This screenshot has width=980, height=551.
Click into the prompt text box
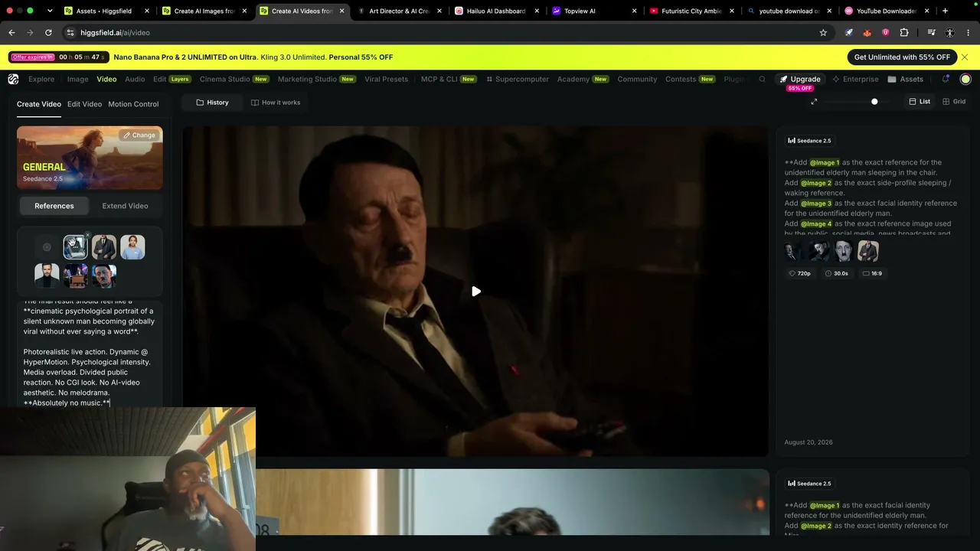click(90, 354)
